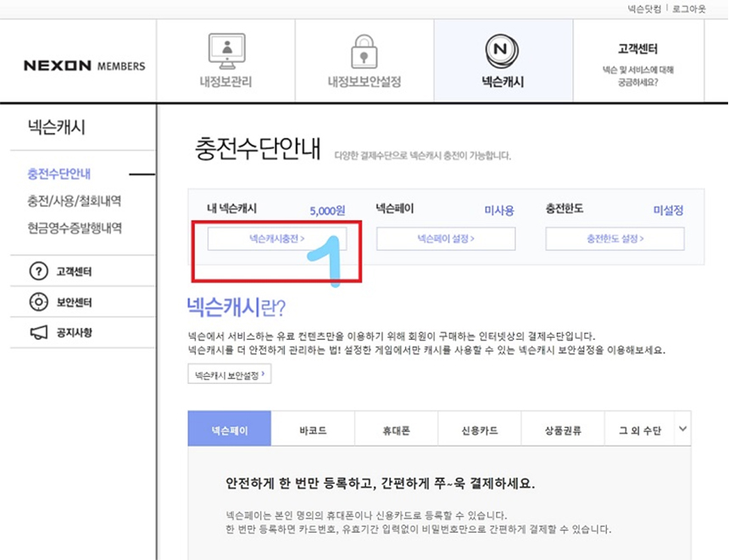Open 고객센터 in the top navigation
Image resolution: width=729 pixels, height=560 pixels.
coord(637,61)
